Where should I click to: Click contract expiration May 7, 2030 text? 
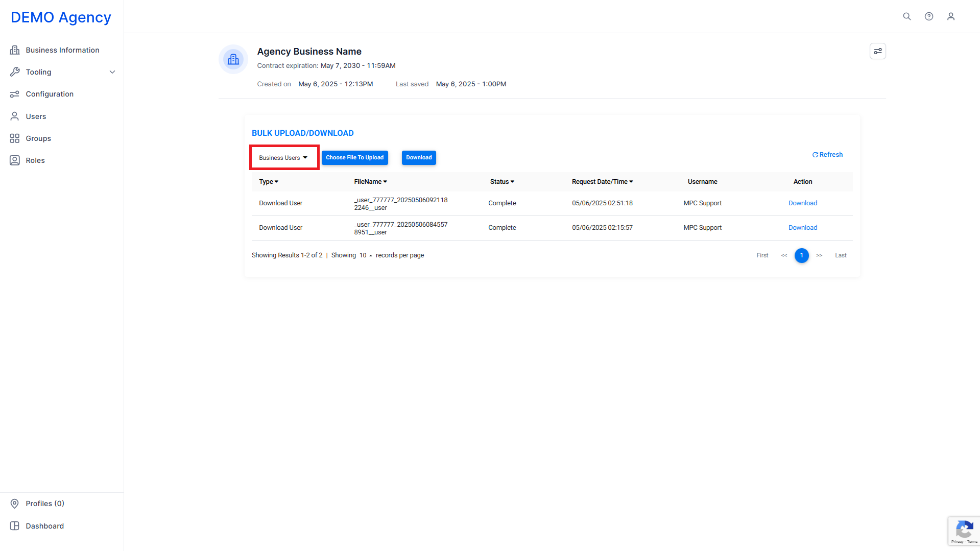click(x=358, y=66)
